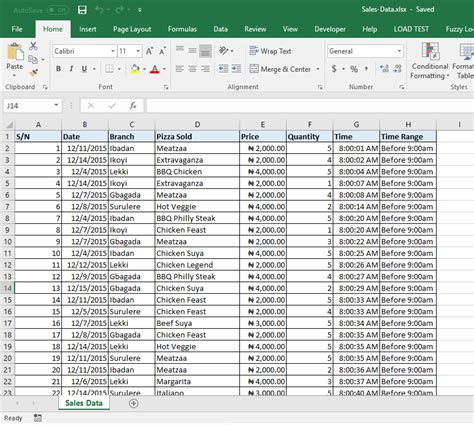Click Decrease Decimal icon
The image size is (474, 425).
point(397,69)
